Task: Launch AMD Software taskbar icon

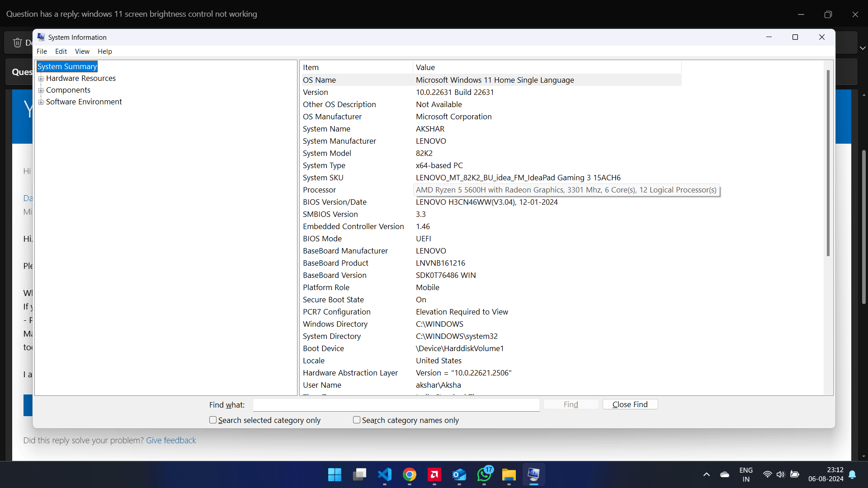Action: tap(434, 474)
